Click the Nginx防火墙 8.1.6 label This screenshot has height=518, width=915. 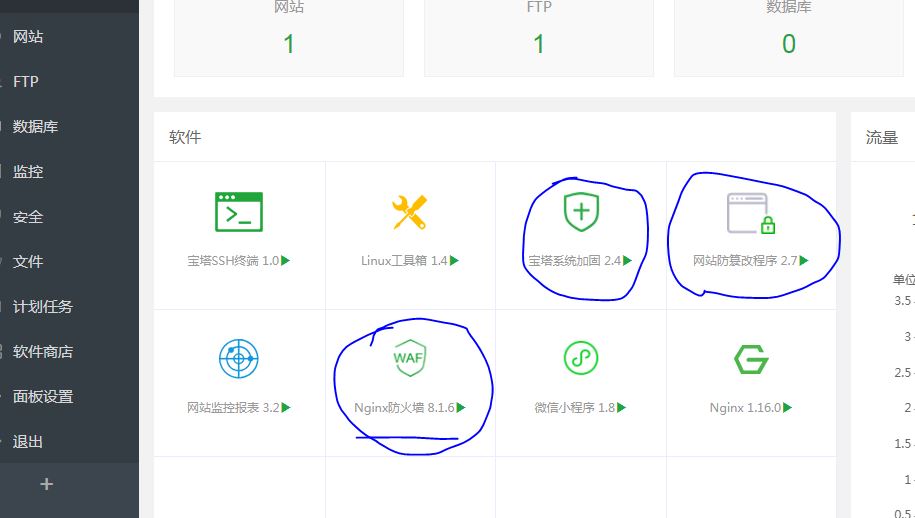tap(404, 408)
